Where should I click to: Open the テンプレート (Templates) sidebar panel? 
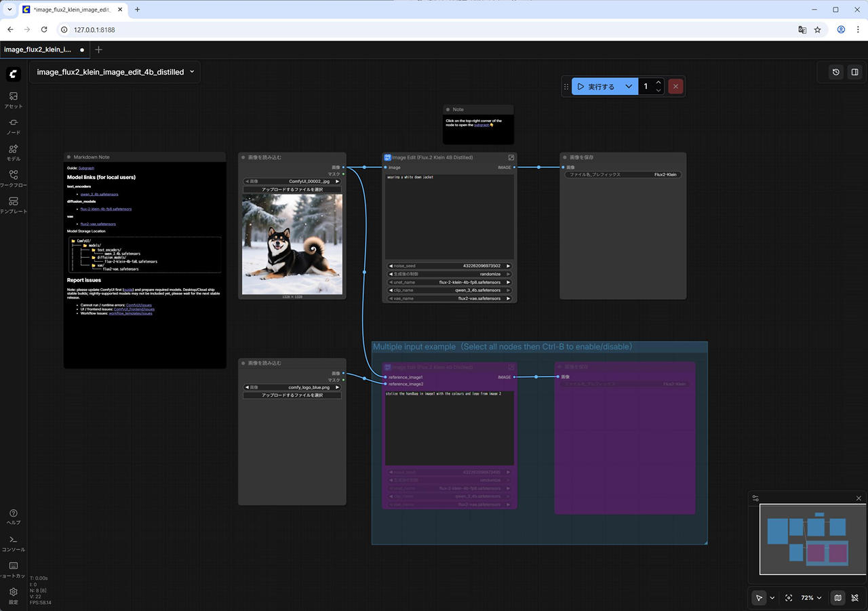pos(14,205)
